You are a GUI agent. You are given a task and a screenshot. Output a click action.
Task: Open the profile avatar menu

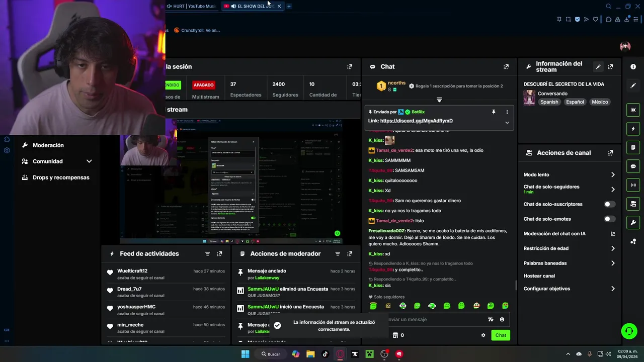click(x=625, y=46)
